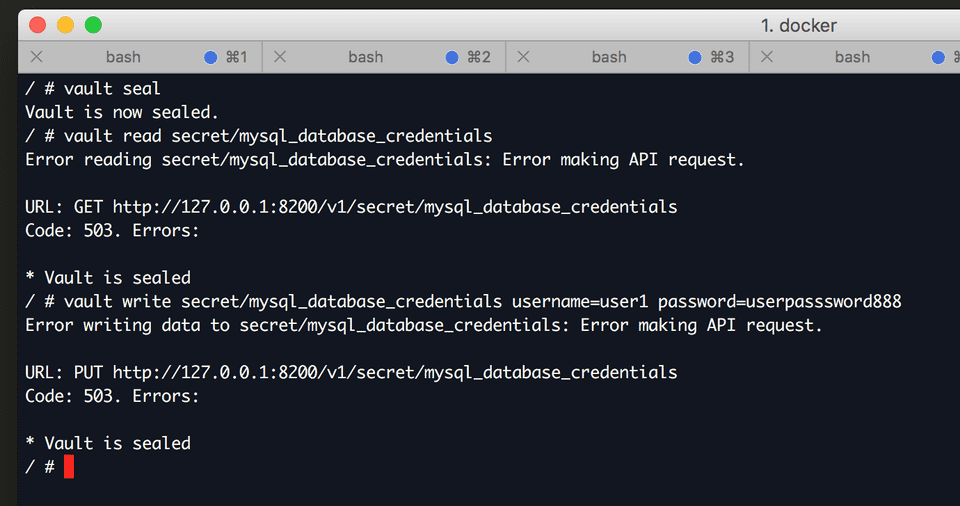Close the first bash tab
This screenshot has height=506, width=960.
click(x=37, y=57)
